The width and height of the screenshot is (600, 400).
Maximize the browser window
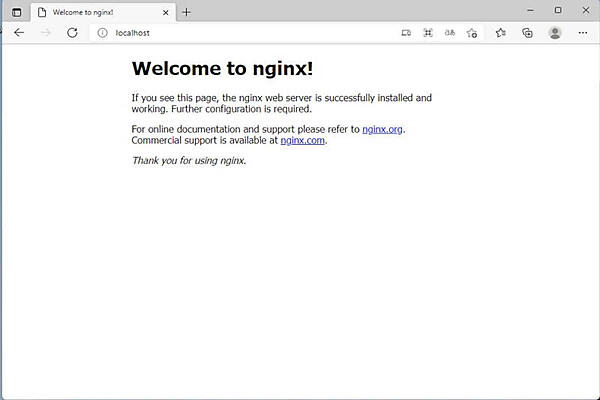pyautogui.click(x=558, y=10)
